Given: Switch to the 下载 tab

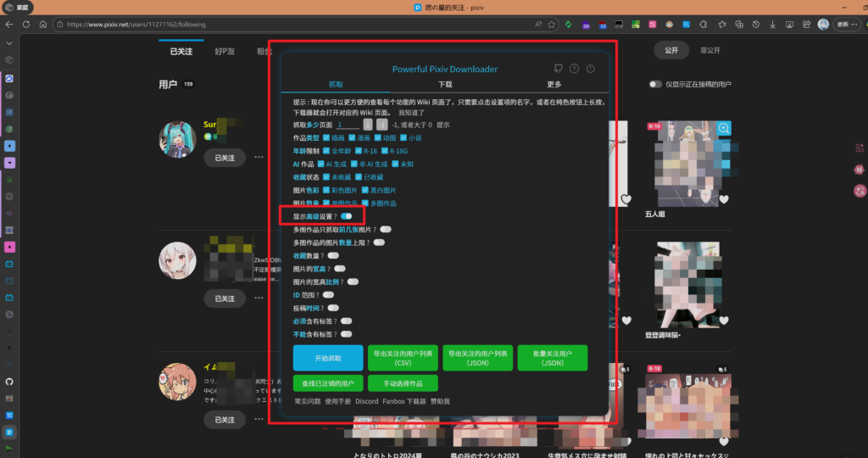Looking at the screenshot, I should [x=445, y=84].
